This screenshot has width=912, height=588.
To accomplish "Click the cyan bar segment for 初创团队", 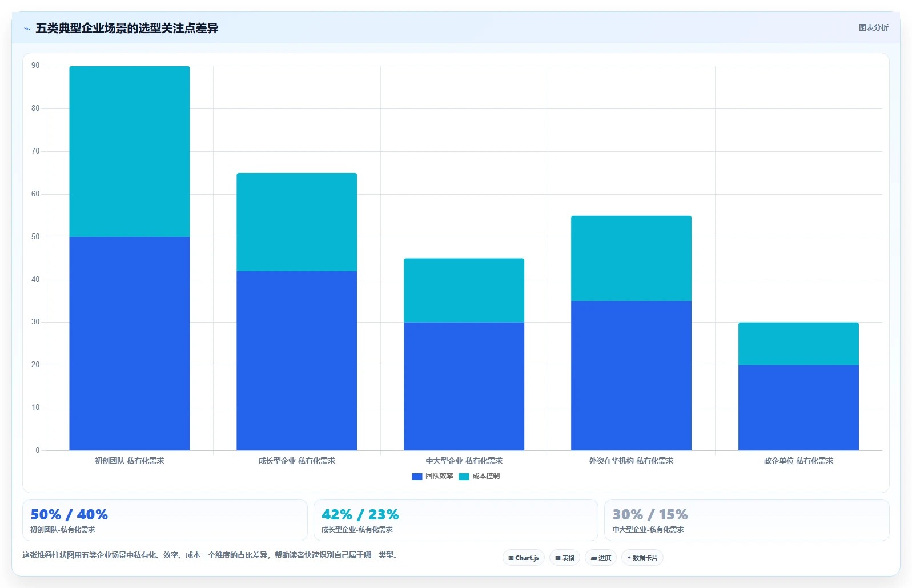I will [x=130, y=152].
